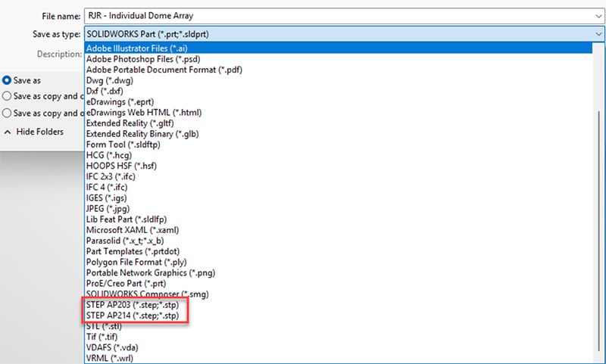The height and width of the screenshot is (364, 606).
Task: Pick Polygon File Format (*.ply)
Action: [x=338, y=262]
